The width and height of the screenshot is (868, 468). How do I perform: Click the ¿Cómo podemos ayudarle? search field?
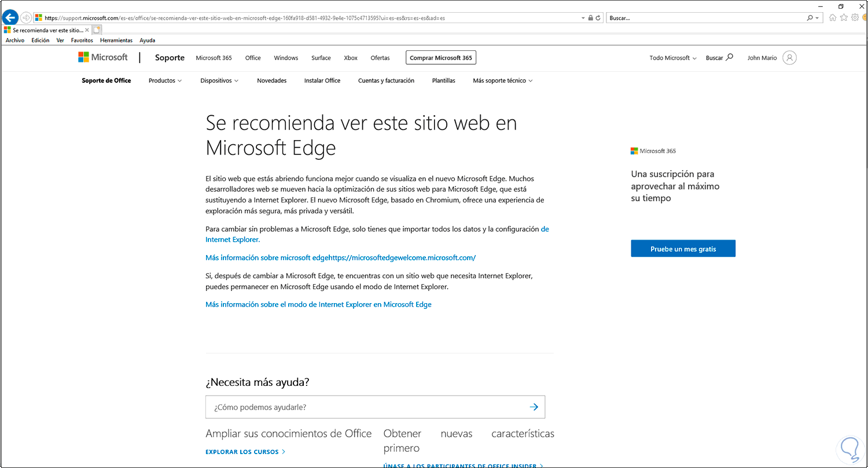[365, 407]
